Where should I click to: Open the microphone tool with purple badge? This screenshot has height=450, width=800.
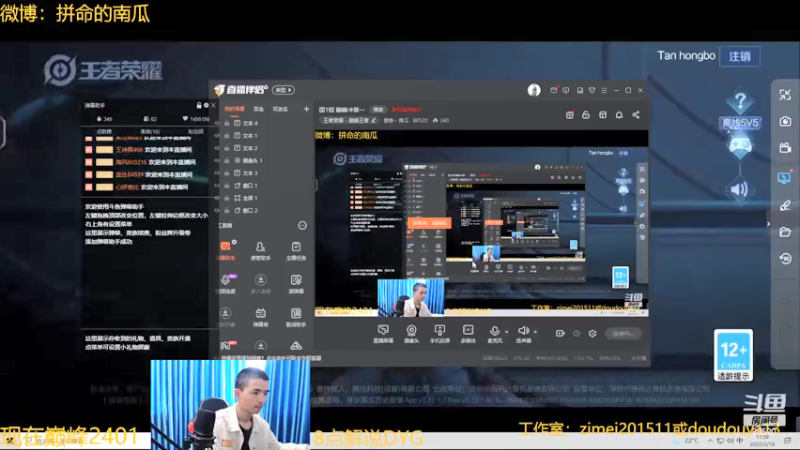point(227,284)
